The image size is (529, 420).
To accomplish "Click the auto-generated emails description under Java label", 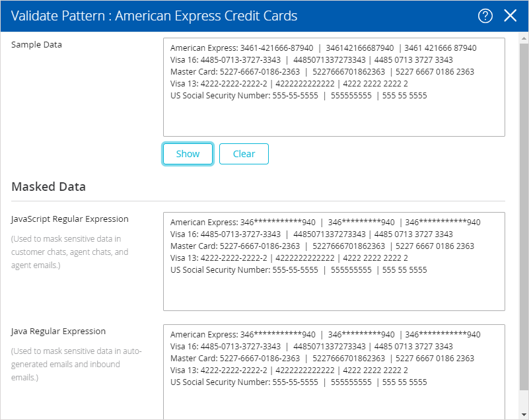I will point(76,365).
